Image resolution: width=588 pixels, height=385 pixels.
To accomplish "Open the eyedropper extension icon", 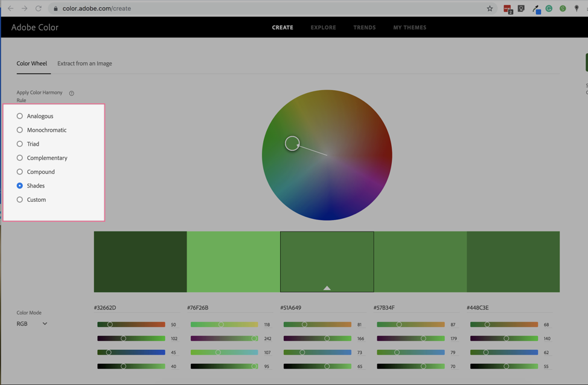I will tap(536, 9).
